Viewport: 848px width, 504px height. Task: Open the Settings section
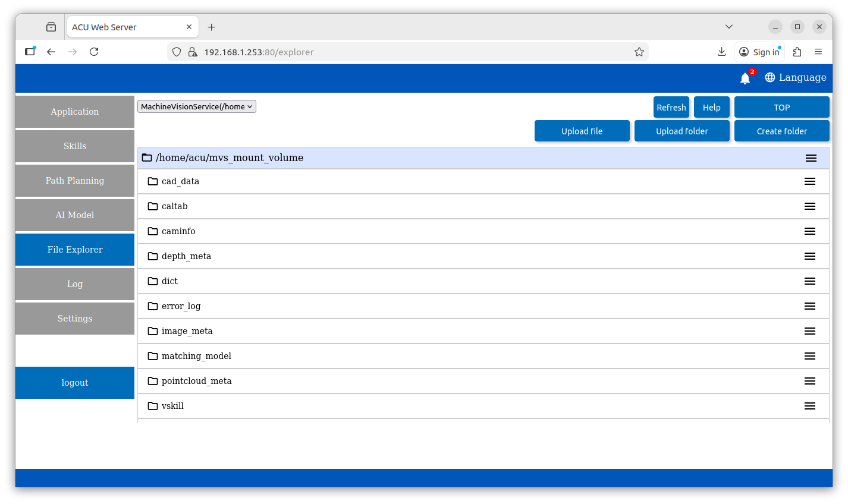pos(75,319)
